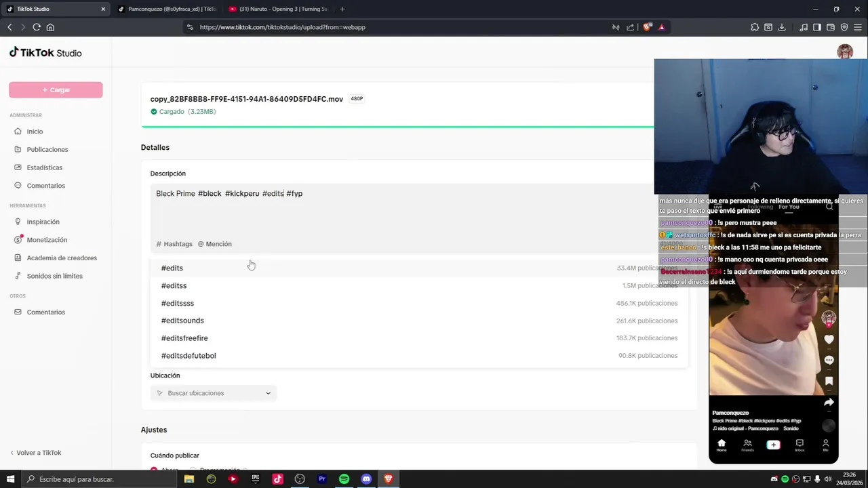This screenshot has height=488, width=868.
Task: Click the uploaded .mov file name
Action: pyautogui.click(x=247, y=99)
